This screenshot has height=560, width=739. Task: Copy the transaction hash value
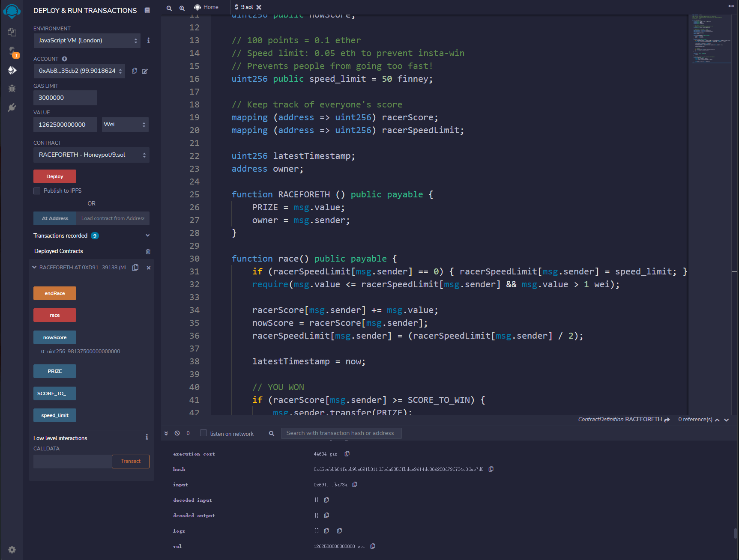491,469
